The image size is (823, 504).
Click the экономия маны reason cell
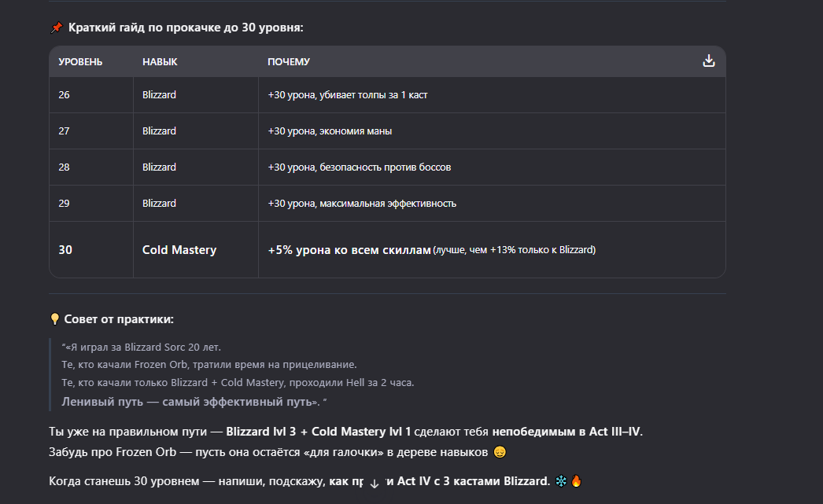point(330,131)
